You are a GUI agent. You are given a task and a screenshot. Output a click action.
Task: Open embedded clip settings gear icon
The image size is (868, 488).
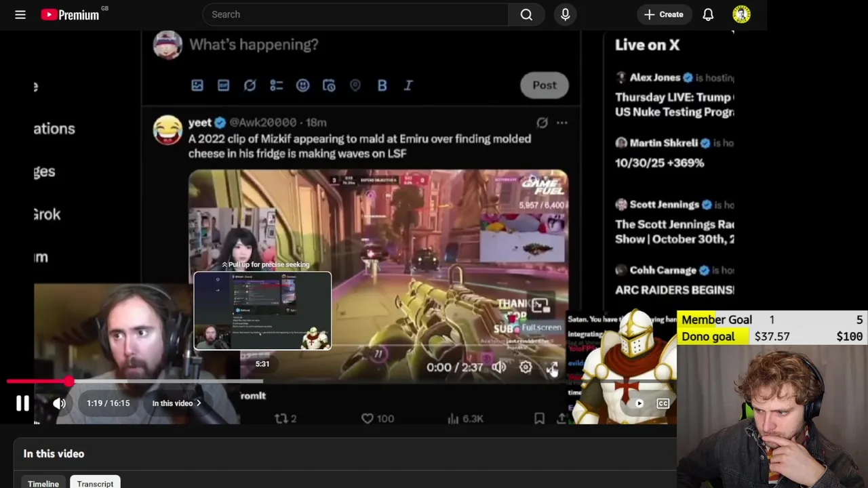tap(526, 367)
